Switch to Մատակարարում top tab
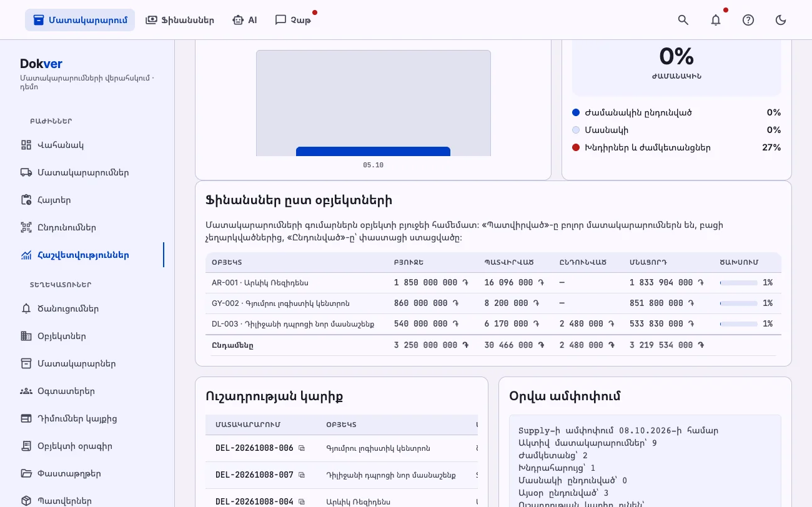812x507 pixels. click(x=80, y=20)
